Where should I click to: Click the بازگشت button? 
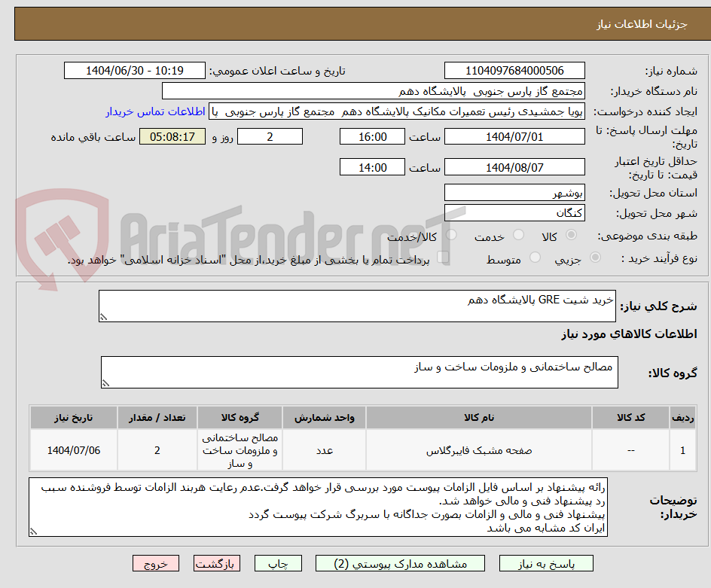pyautogui.click(x=217, y=563)
